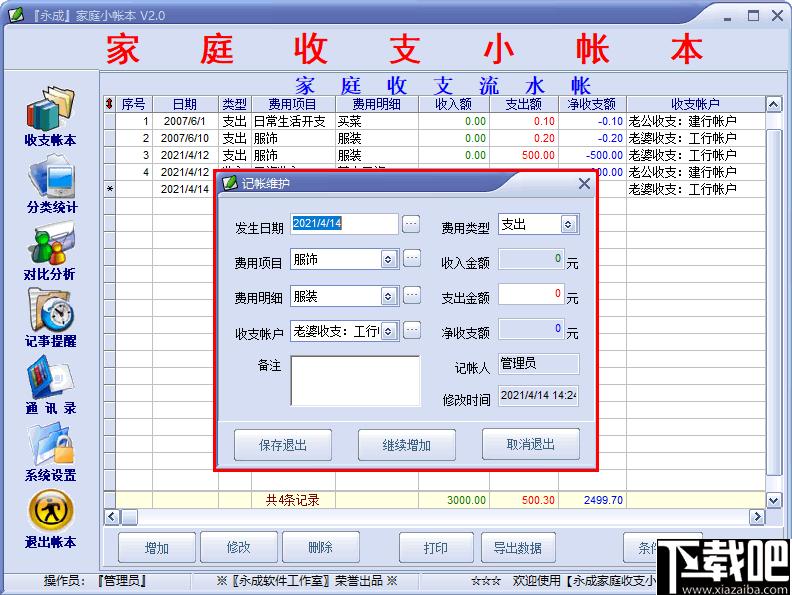Click the 取消退出 button
Image resolution: width=792 pixels, height=595 pixels.
tap(531, 444)
